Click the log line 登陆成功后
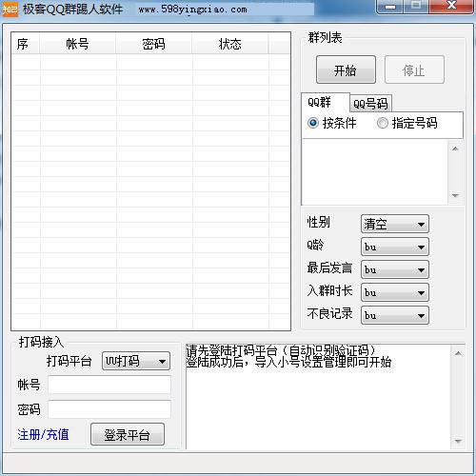The image size is (476, 476). [x=288, y=362]
